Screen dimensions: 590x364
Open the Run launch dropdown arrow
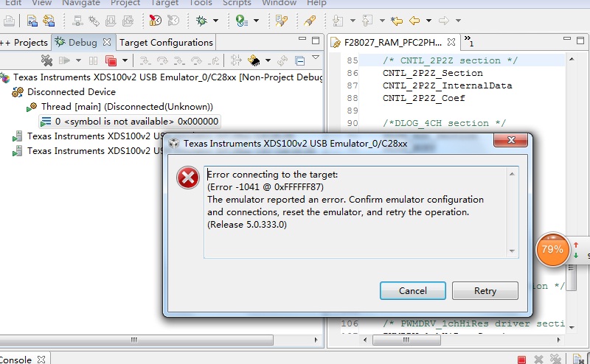point(256,21)
